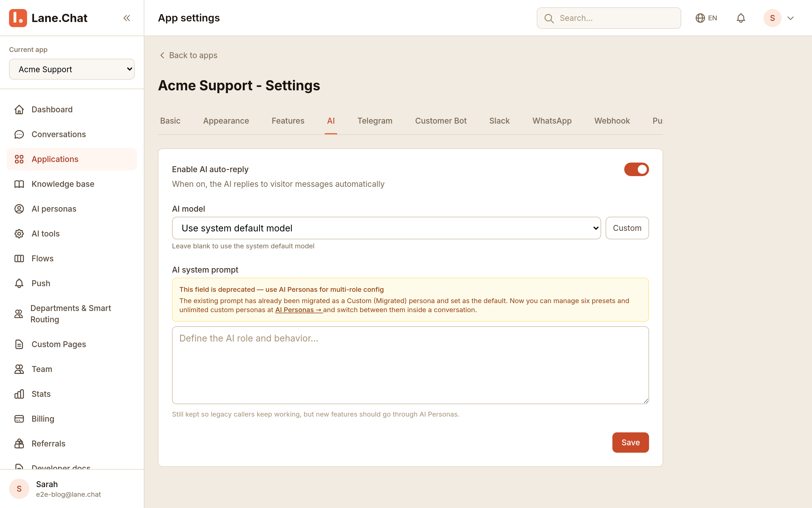Click the deprecated field warning headline
The image size is (812, 508).
281,290
